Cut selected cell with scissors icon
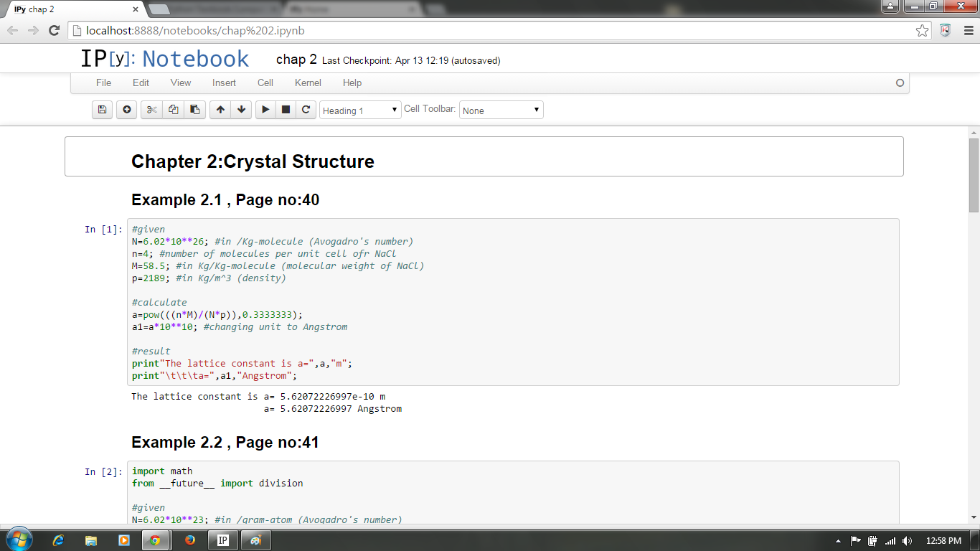Screen dimensions: 980x551 pos(151,110)
